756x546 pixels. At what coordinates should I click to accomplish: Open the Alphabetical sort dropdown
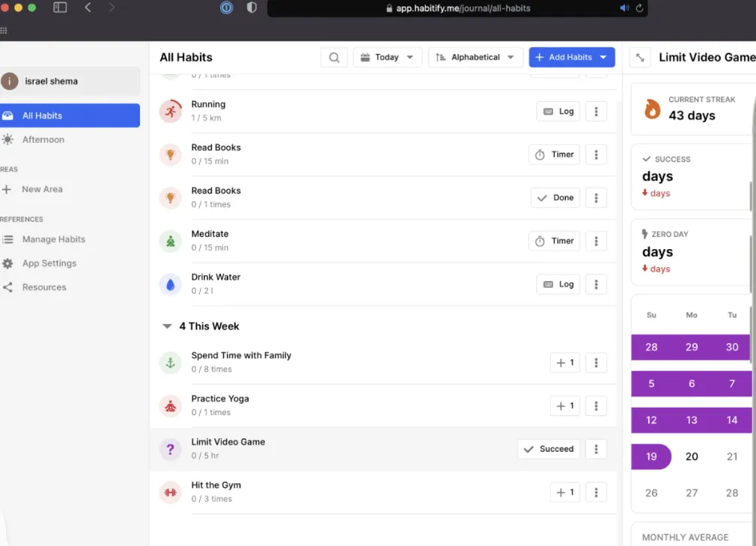pos(475,58)
